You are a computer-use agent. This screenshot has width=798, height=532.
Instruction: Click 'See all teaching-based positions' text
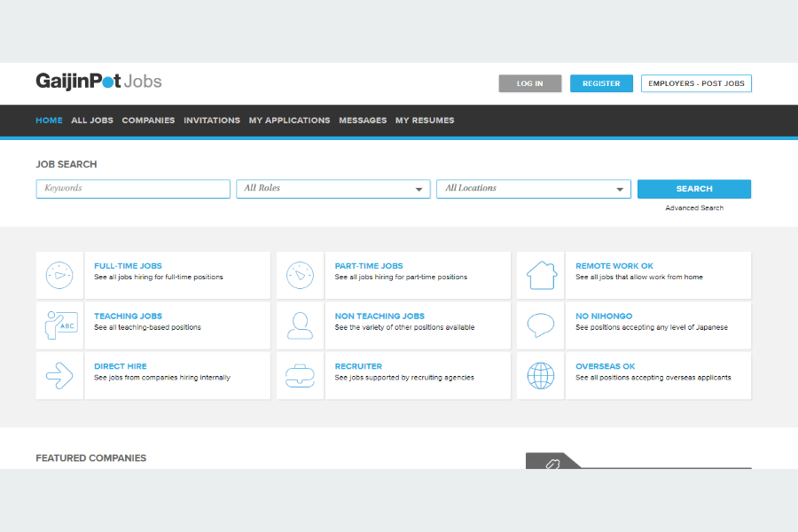pyautogui.click(x=147, y=327)
